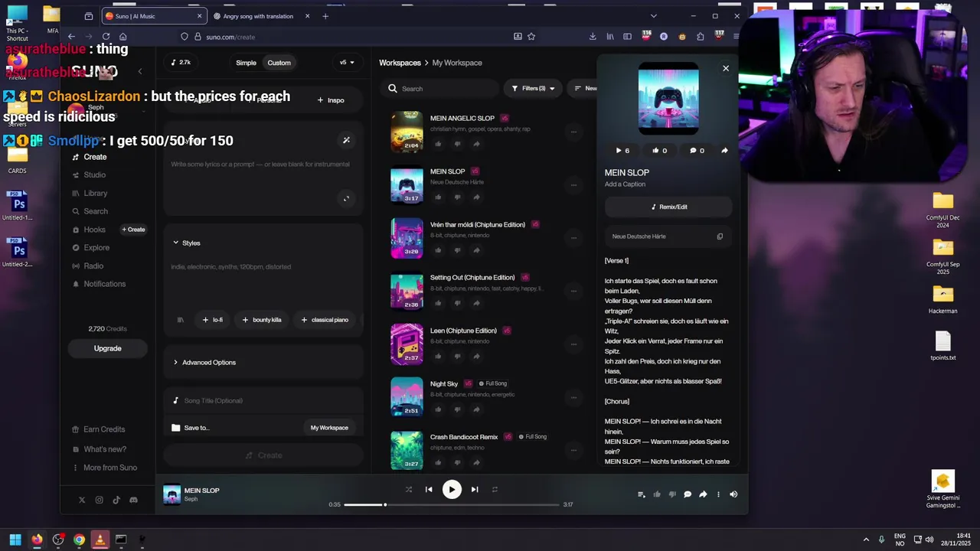Switch to Simple mode

246,63
